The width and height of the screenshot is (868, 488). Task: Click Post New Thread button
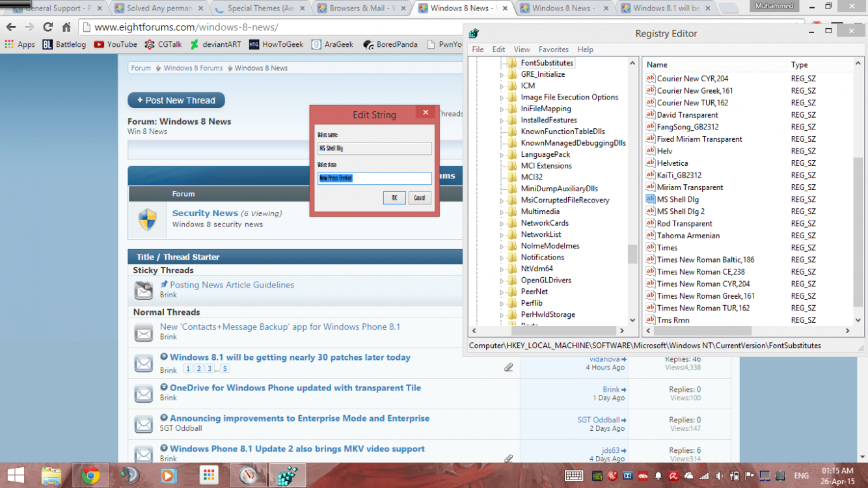point(176,100)
